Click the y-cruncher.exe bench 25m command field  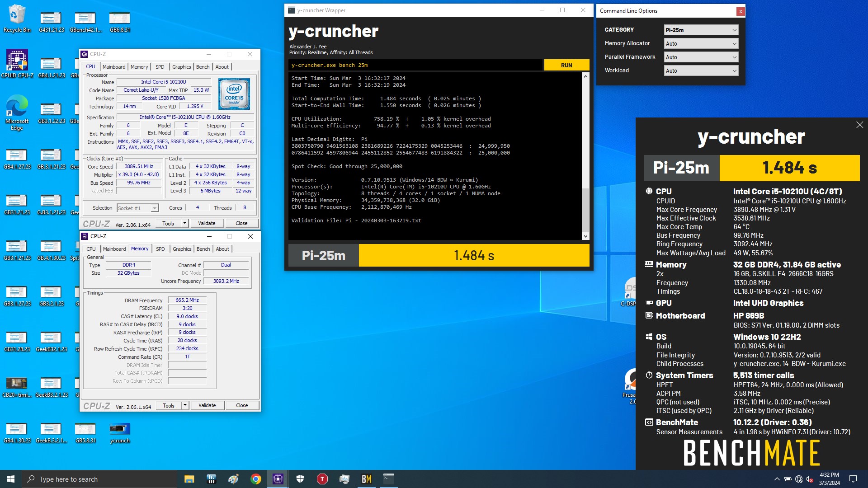[x=415, y=65]
